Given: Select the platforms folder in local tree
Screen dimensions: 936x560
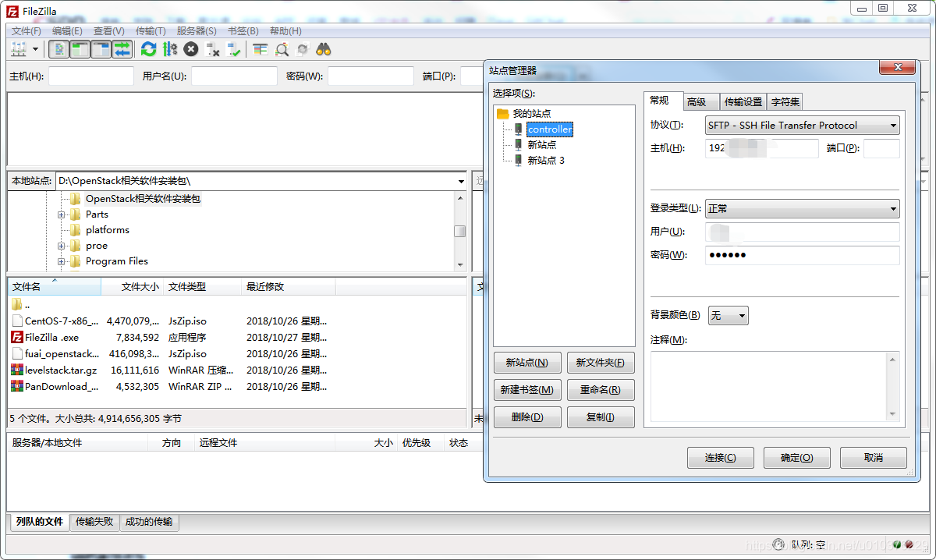Looking at the screenshot, I should tap(108, 230).
